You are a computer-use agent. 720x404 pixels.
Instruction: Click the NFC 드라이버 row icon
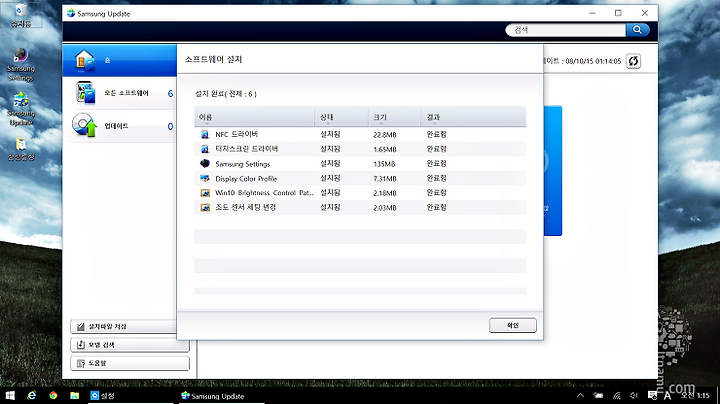click(205, 135)
